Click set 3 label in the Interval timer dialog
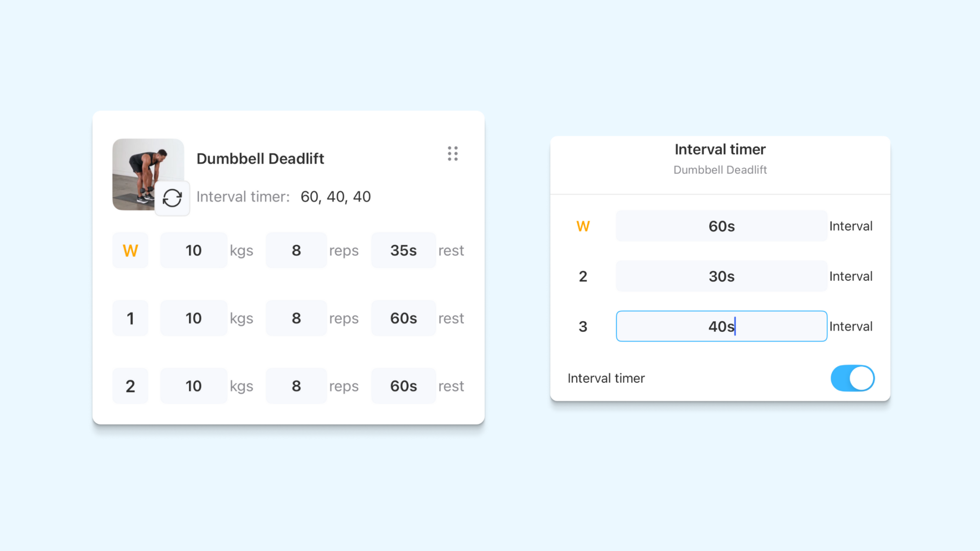The width and height of the screenshot is (980, 551). (583, 326)
